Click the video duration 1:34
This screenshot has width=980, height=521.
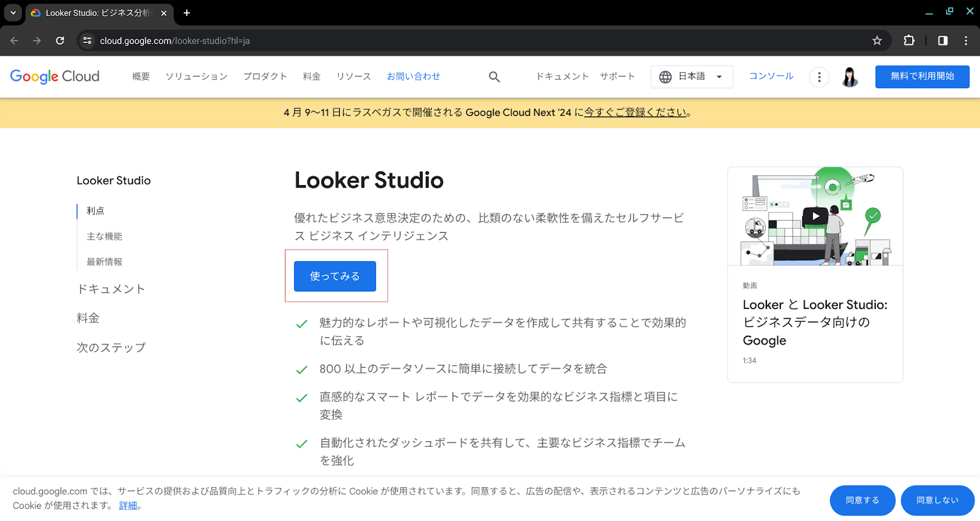[749, 360]
